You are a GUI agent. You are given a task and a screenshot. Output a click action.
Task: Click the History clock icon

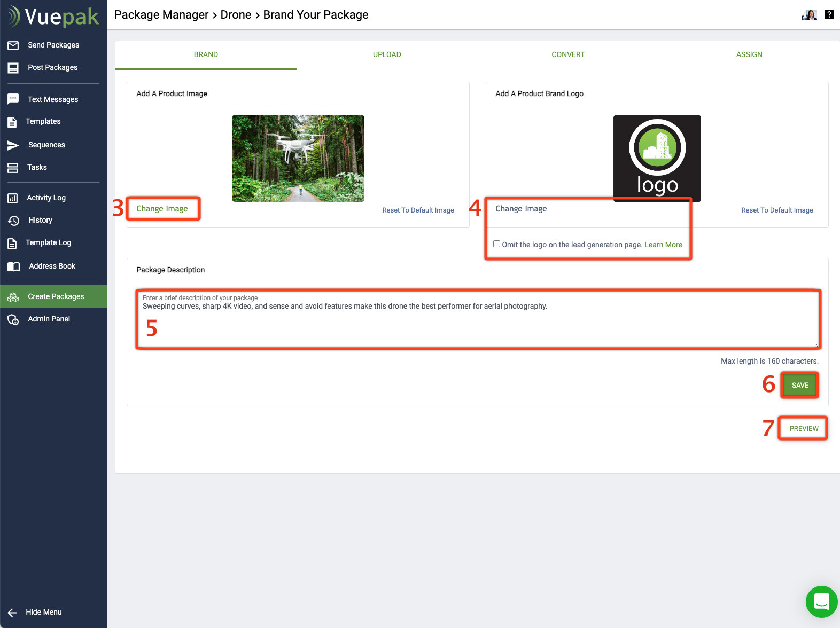point(13,221)
